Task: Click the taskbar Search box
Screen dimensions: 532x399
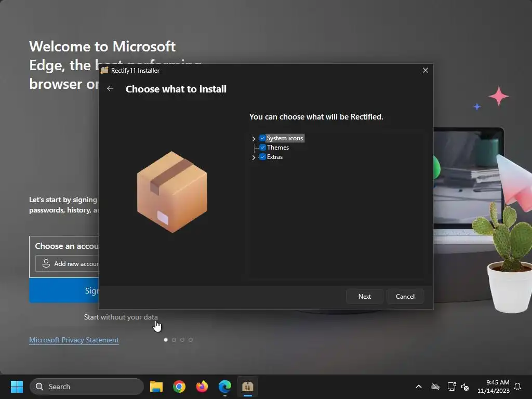Action: [87, 387]
